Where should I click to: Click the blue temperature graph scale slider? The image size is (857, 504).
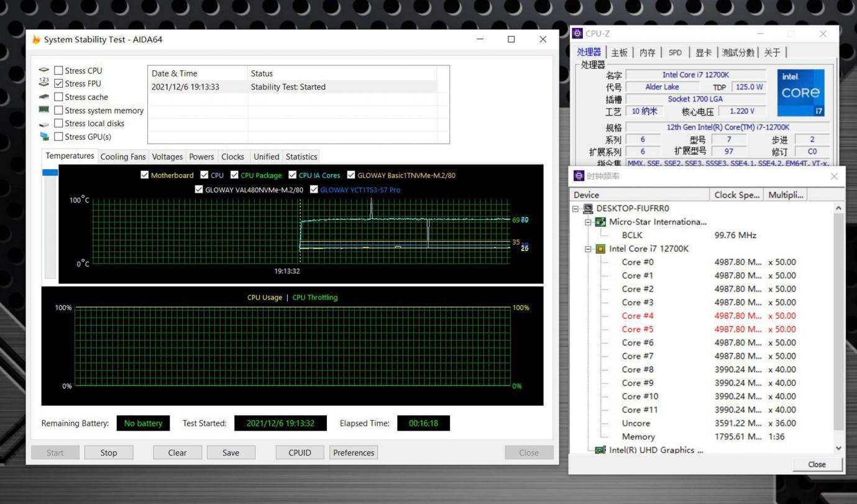pos(50,173)
